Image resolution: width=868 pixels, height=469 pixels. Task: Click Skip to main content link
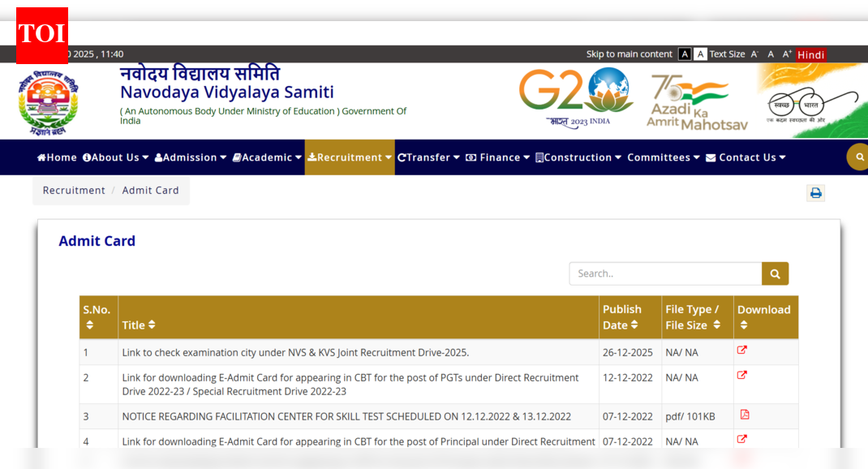pyautogui.click(x=629, y=54)
